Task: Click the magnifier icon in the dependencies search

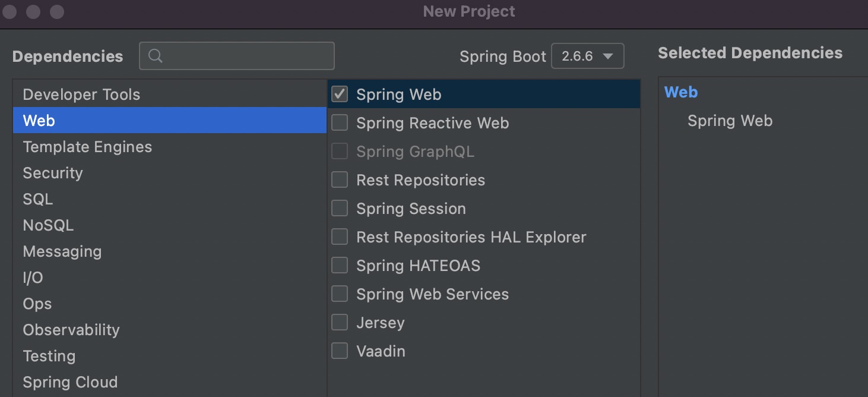Action: point(156,56)
